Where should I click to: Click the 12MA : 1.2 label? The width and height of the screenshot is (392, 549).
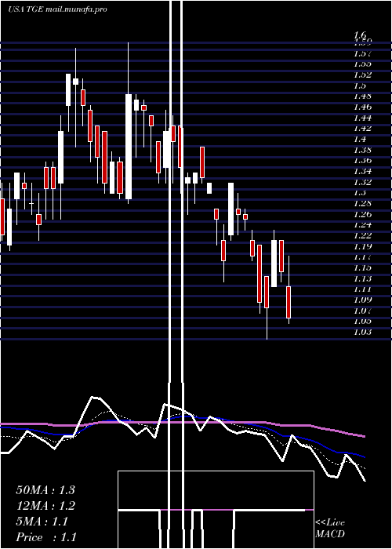45,506
